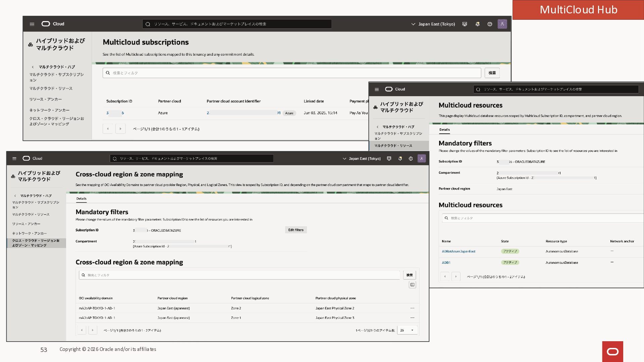Open the help icon in top console header

[490, 24]
